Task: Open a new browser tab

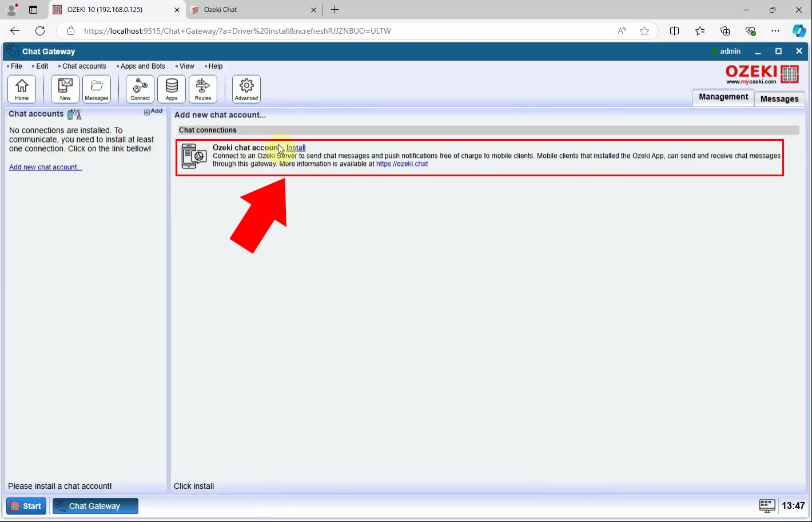Action: [x=335, y=10]
